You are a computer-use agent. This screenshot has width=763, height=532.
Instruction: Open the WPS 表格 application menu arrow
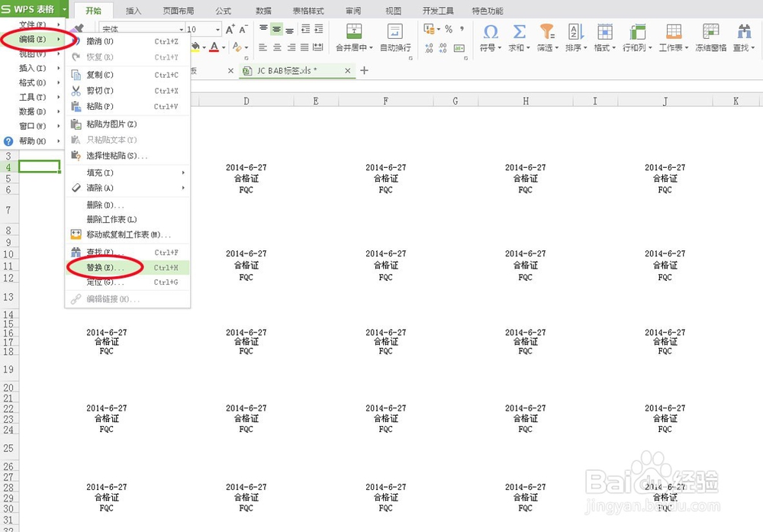64,9
